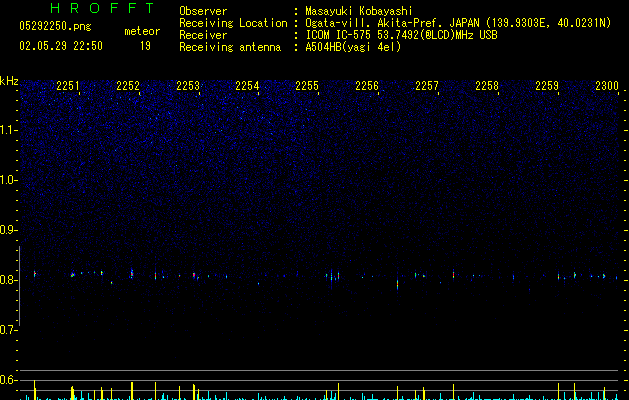Viewport: 629px width, 400px height.
Task: Select antenna value A504HB(yagi 4el)
Action: coord(353,47)
